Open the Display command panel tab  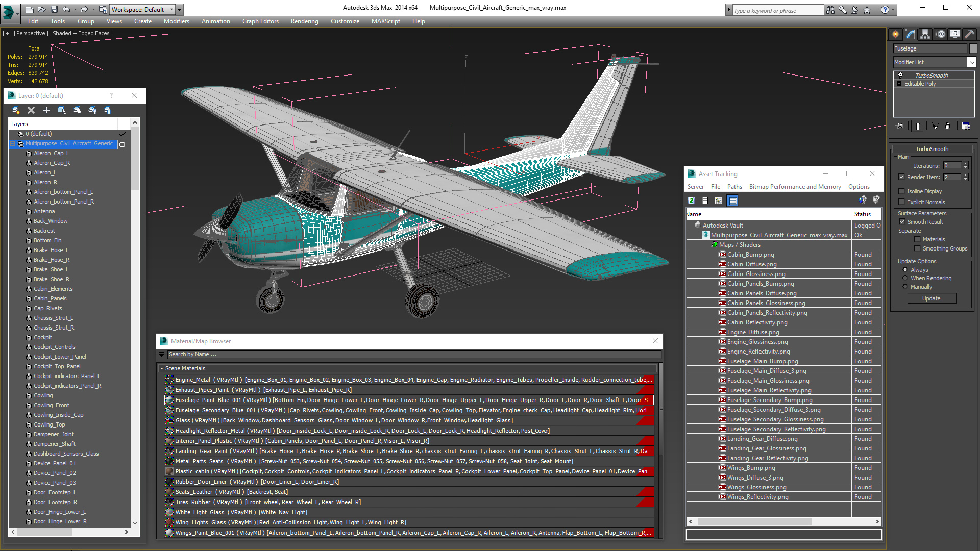[955, 34]
